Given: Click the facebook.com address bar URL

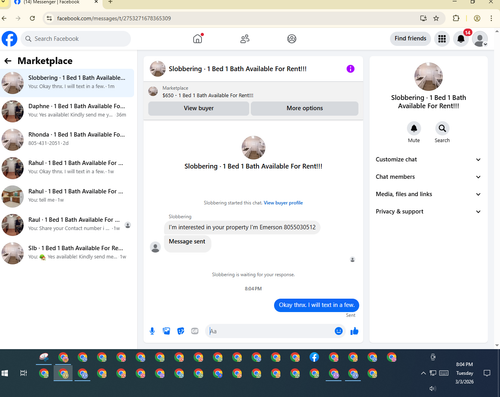Looking at the screenshot, I should coord(114,18).
